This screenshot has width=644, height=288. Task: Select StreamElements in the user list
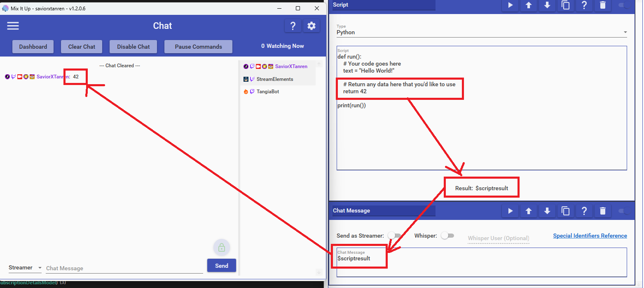point(274,79)
